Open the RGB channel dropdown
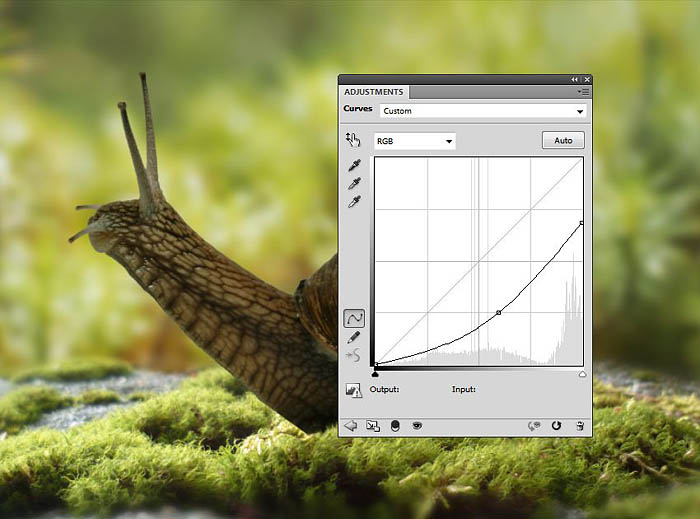The image size is (700, 519). click(415, 141)
